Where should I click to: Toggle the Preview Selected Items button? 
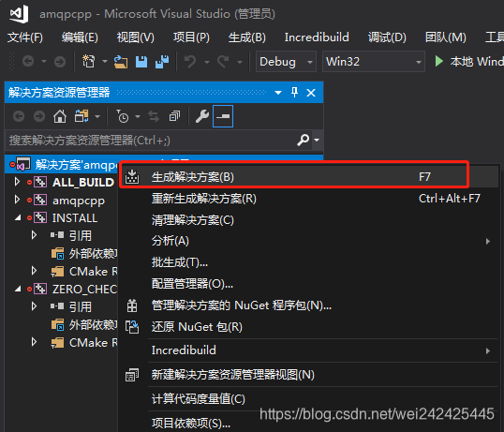click(223, 116)
